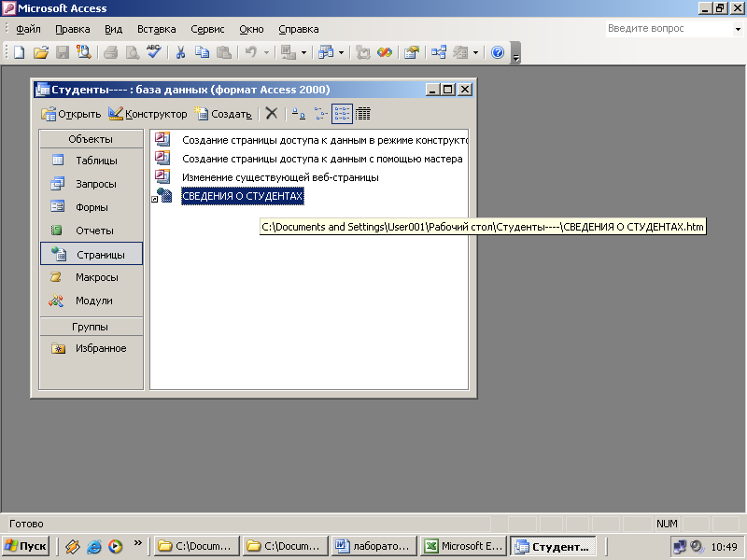This screenshot has width=747, height=560.
Task: Click in the Введите вопрос input box
Action: tap(668, 29)
